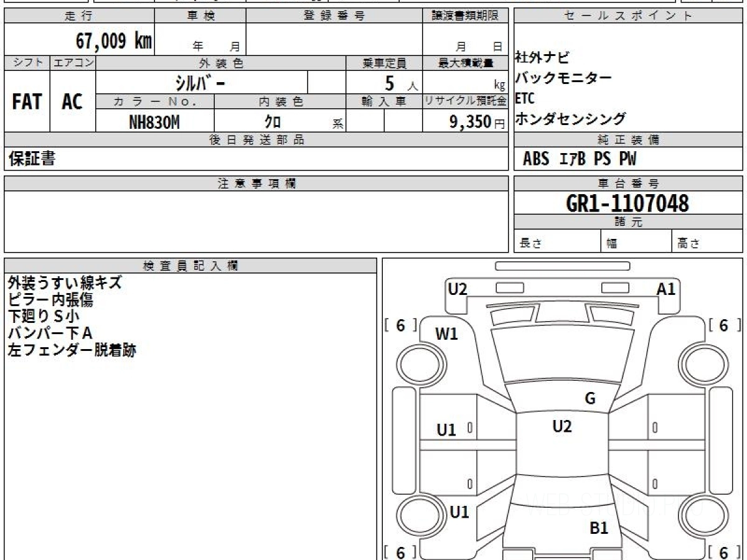This screenshot has width=747, height=560.
Task: Click the note 下廻りS小
Action: [x=44, y=317]
